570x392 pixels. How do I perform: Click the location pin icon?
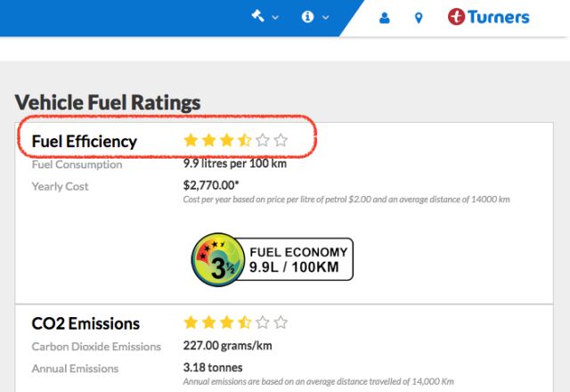419,17
